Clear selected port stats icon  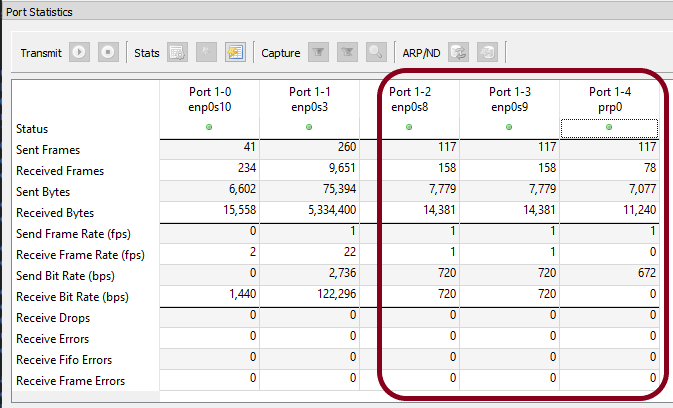click(177, 52)
